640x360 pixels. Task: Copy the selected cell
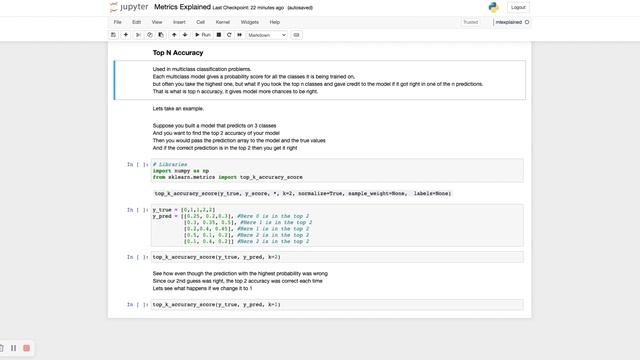(x=150, y=35)
